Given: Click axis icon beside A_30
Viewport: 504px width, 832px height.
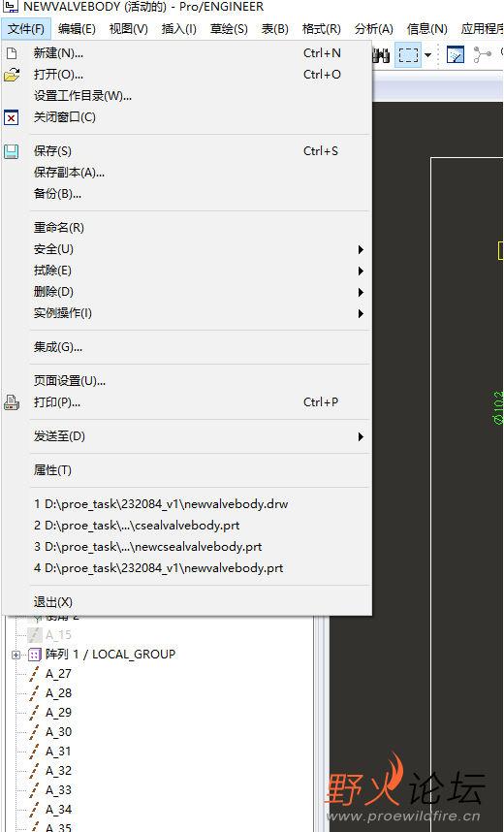Looking at the screenshot, I should point(35,732).
